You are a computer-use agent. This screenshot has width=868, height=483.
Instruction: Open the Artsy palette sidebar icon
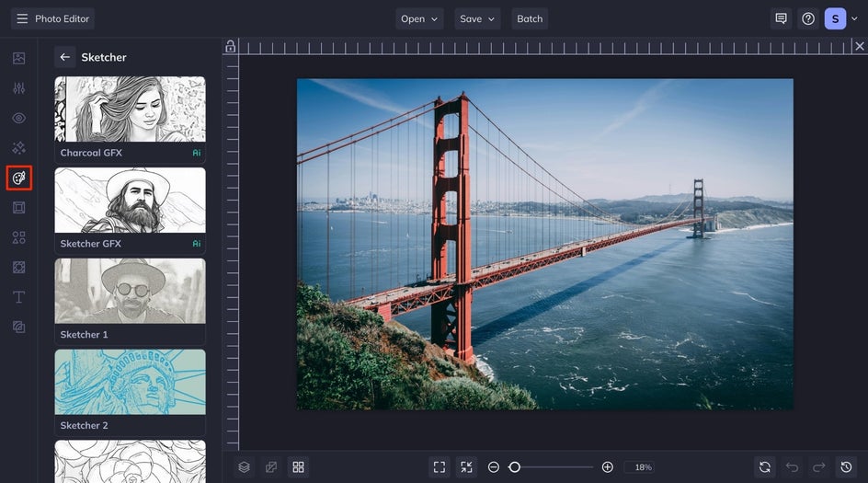pyautogui.click(x=18, y=178)
